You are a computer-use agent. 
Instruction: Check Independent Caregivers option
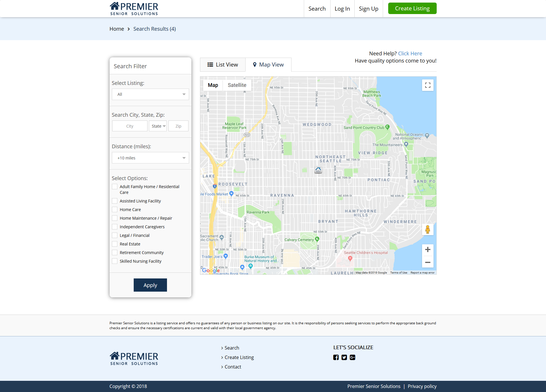pyautogui.click(x=114, y=227)
